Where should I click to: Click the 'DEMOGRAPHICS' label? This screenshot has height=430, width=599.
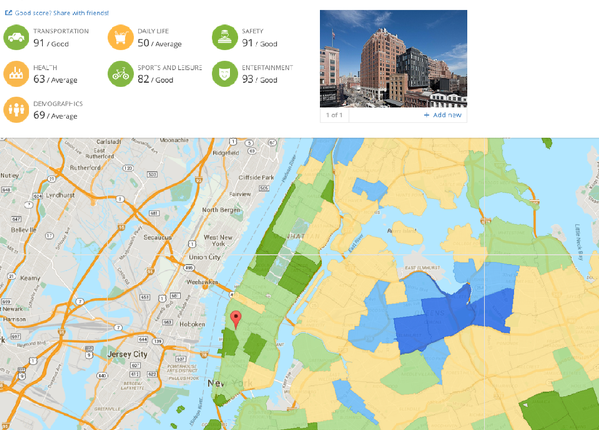point(58,103)
